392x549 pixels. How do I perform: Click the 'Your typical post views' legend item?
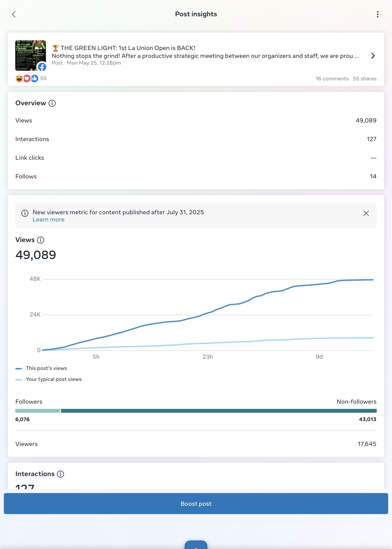point(49,379)
